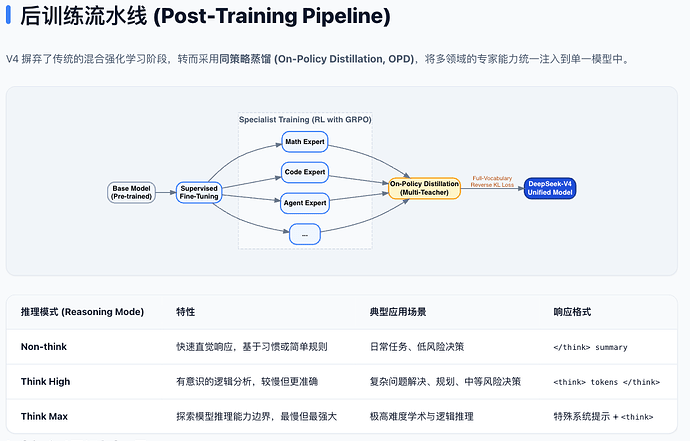Click the Base Model (Pre-trained) node
This screenshot has height=441, width=690.
click(132, 192)
